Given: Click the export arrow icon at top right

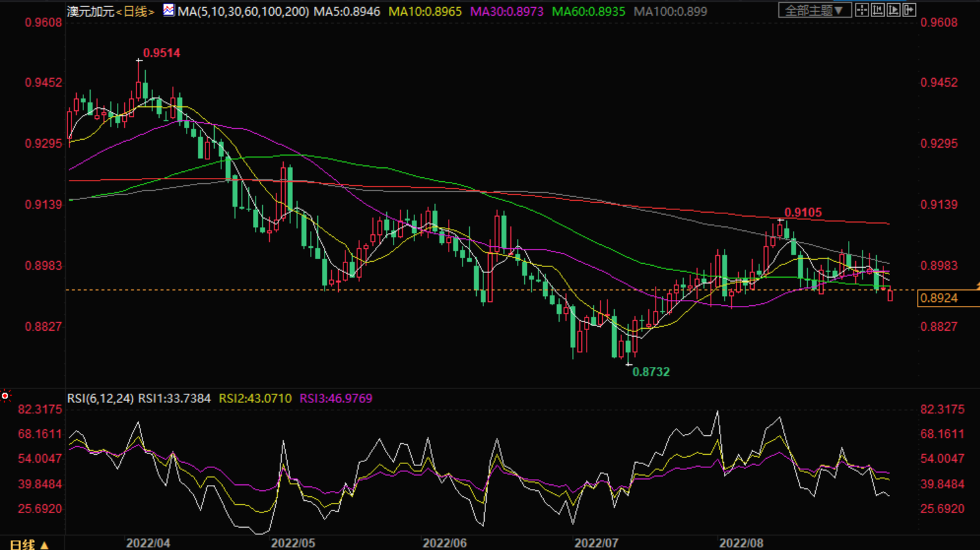Looking at the screenshot, I should pyautogui.click(x=909, y=10).
